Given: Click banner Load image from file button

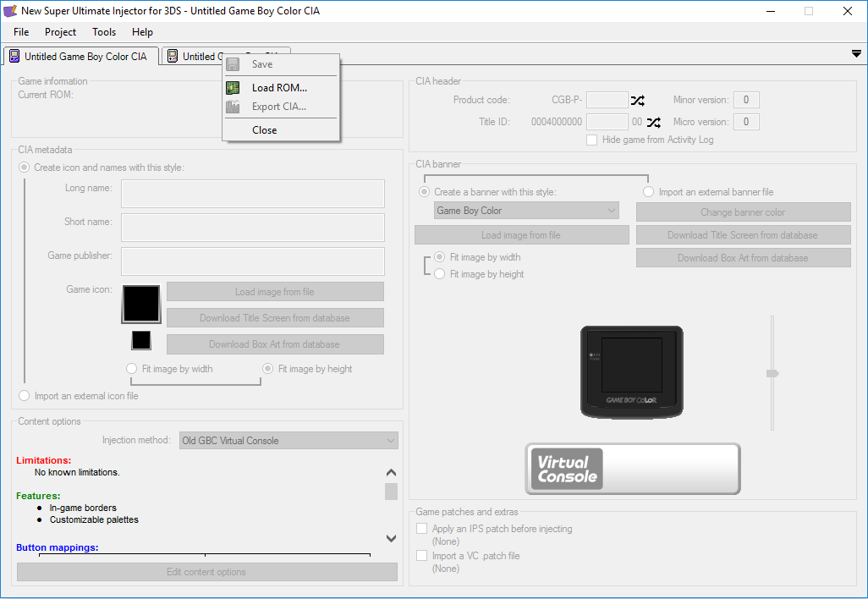Looking at the screenshot, I should [521, 235].
